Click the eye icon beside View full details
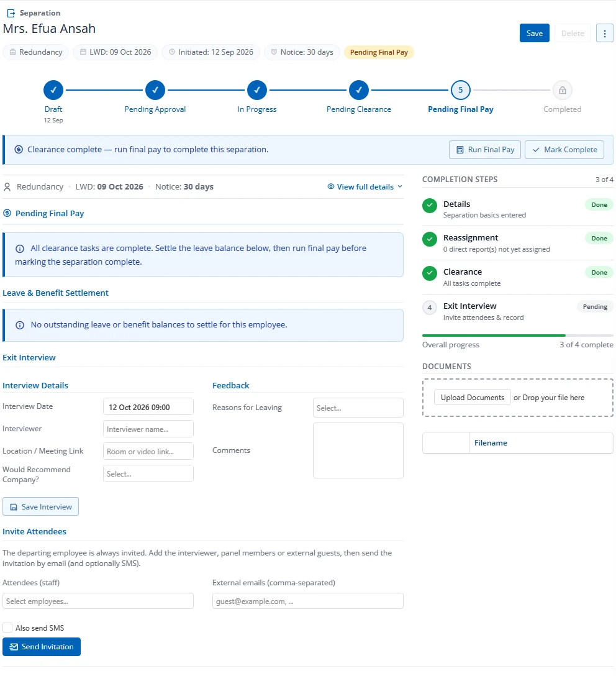The height and width of the screenshot is (676, 616). click(331, 186)
